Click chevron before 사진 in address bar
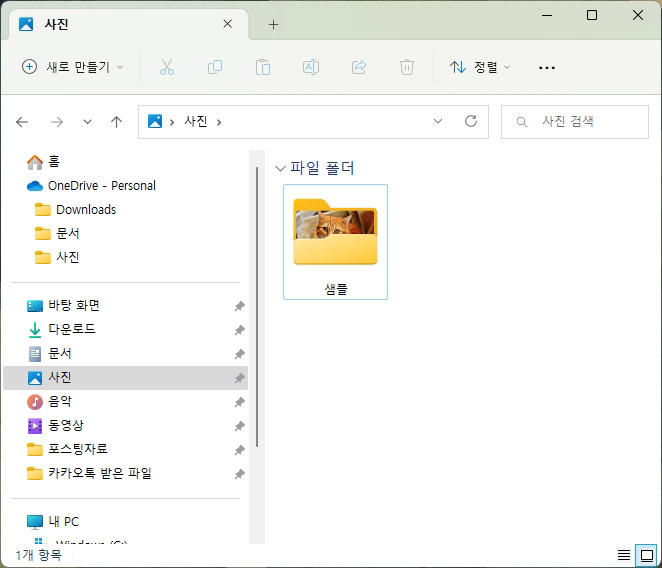Image resolution: width=662 pixels, height=568 pixels. [x=172, y=122]
